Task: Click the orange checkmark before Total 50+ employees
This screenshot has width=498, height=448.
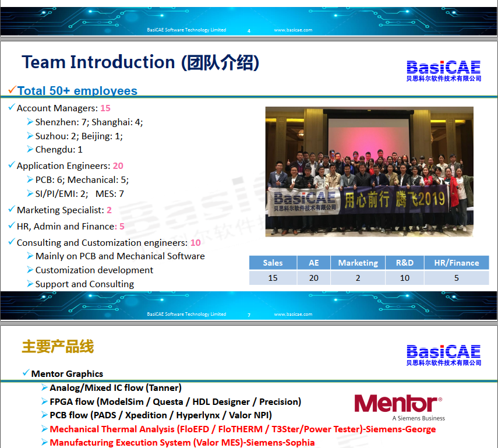Action: pos(12,90)
